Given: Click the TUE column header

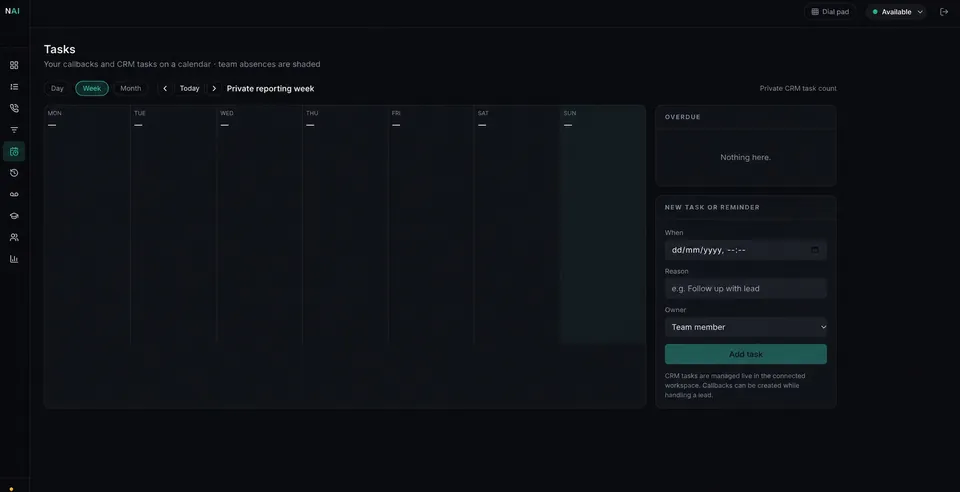Looking at the screenshot, I should pos(140,113).
